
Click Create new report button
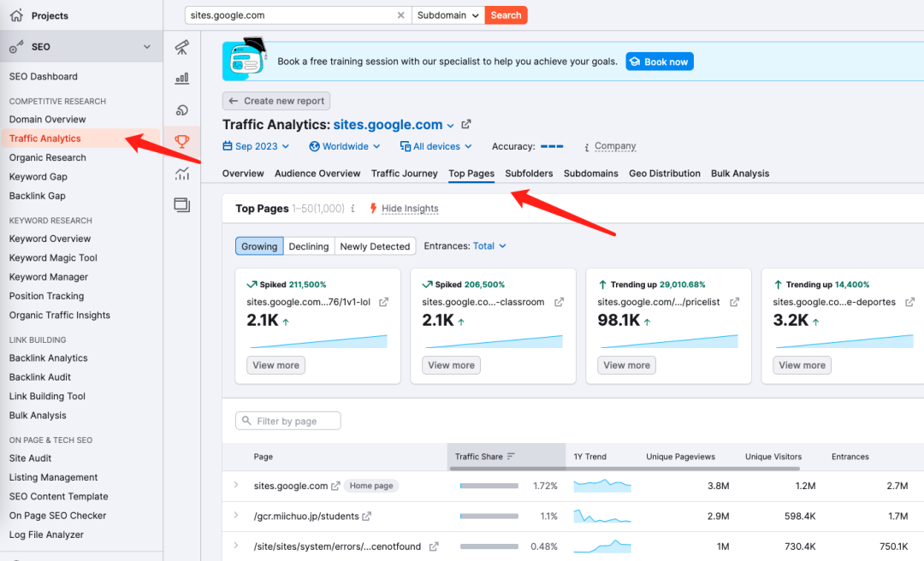[276, 101]
